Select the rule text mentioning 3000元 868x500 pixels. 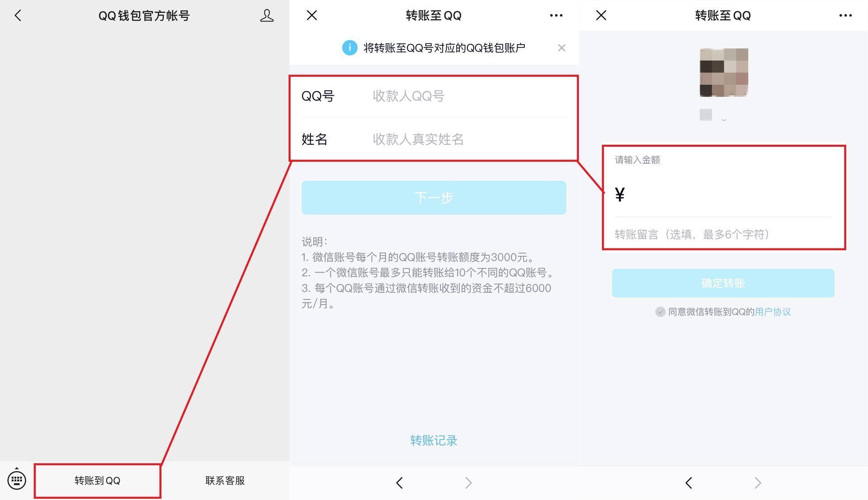[x=419, y=257]
